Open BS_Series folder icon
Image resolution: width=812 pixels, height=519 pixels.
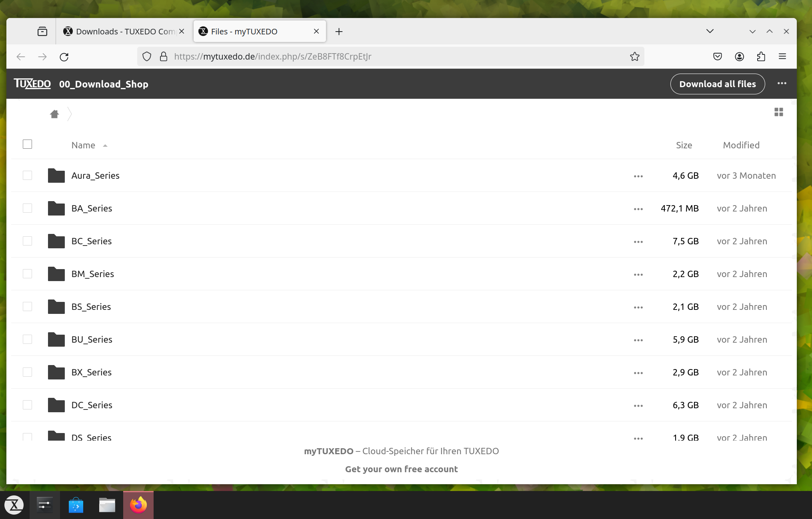click(x=56, y=307)
